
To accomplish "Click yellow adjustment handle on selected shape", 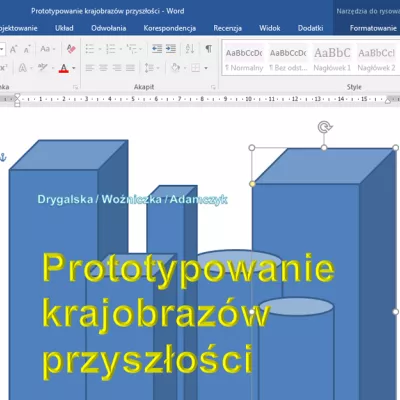I will coord(252,184).
